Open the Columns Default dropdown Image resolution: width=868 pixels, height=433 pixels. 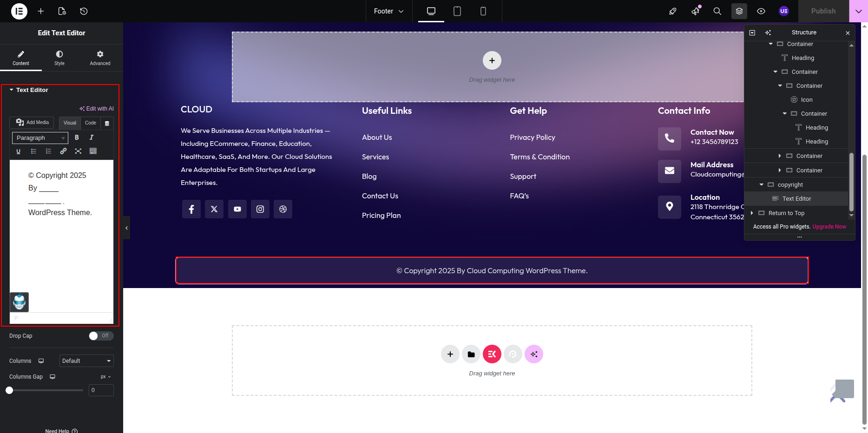pos(86,361)
